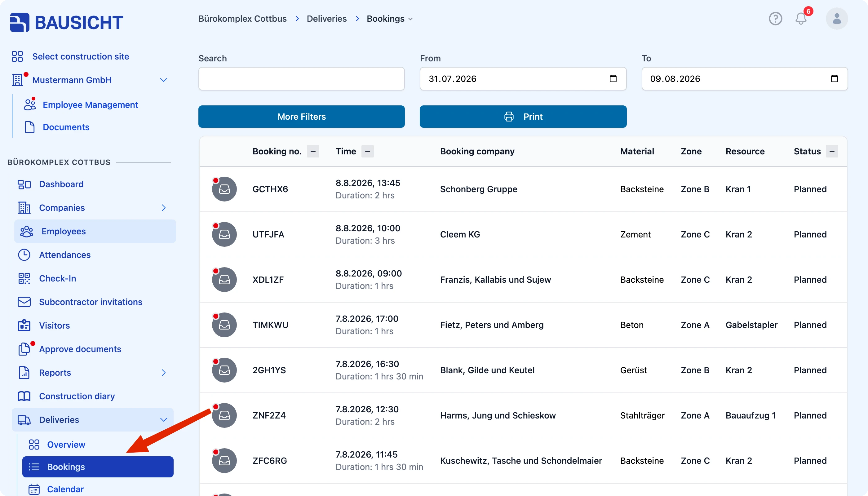Screen dimensions: 868x496
Task: Open the Employees menu item
Action: [95, 231]
